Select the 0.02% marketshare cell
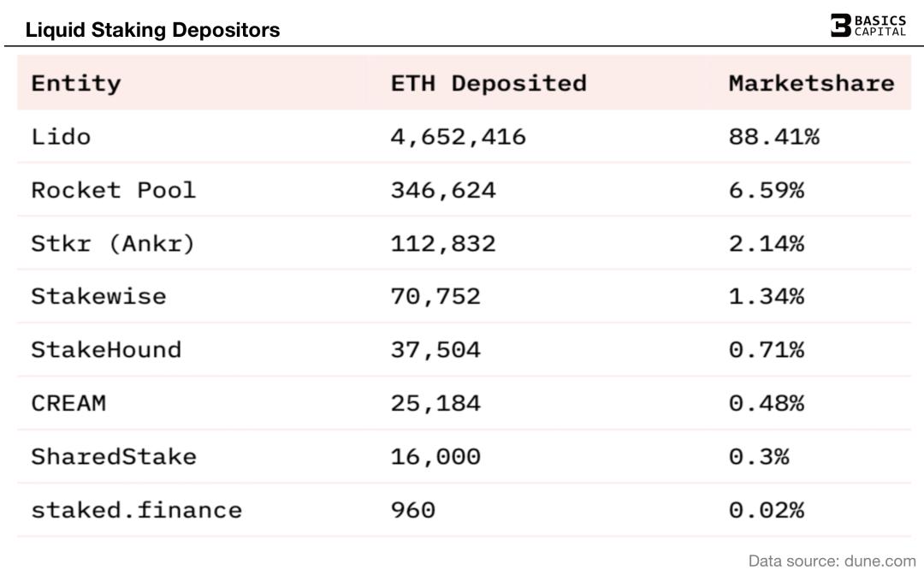 point(767,510)
